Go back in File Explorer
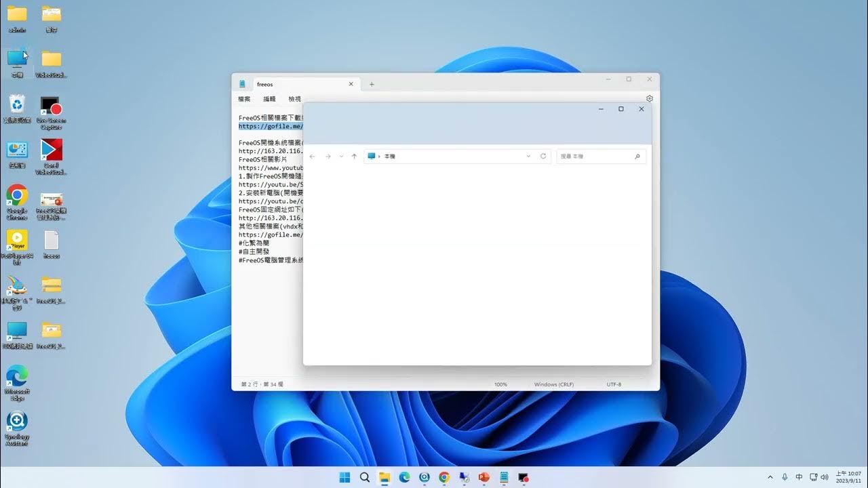 pos(313,157)
